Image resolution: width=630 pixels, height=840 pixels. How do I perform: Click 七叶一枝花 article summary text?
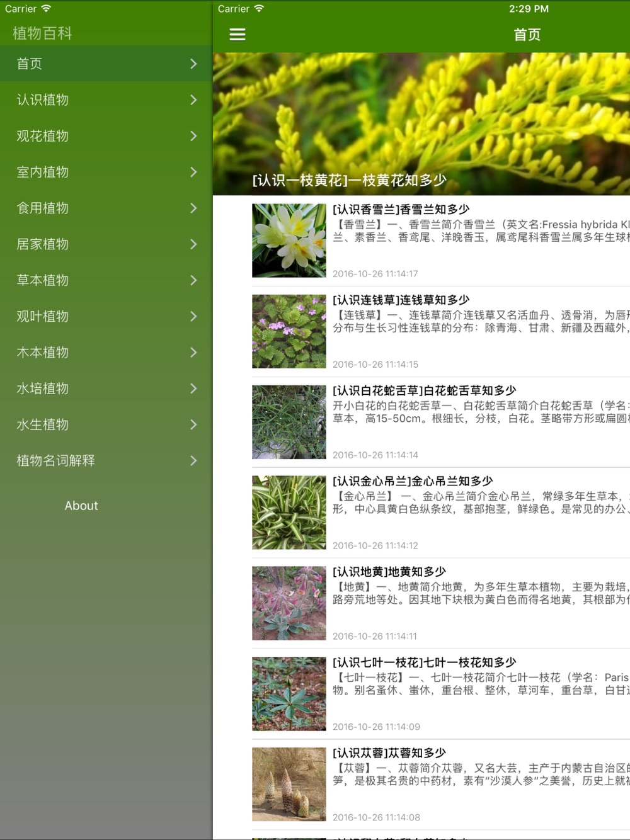tap(481, 684)
